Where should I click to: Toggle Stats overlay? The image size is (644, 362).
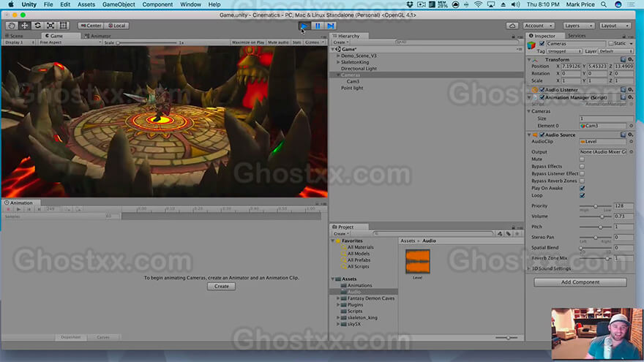(296, 42)
